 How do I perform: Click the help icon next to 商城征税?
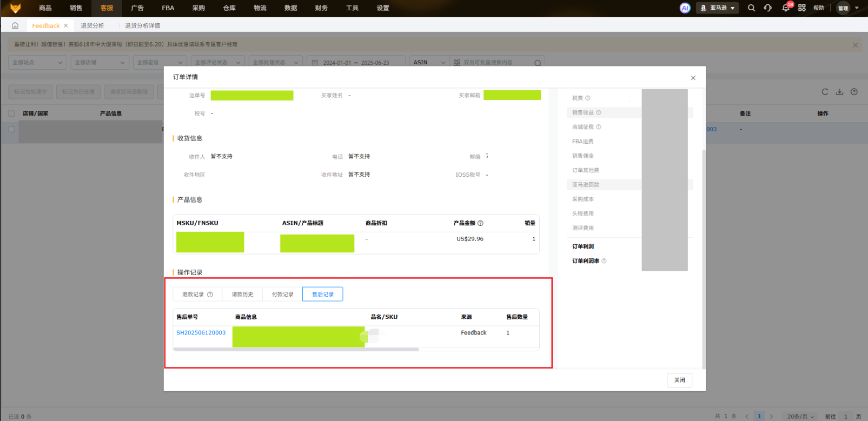pyautogui.click(x=599, y=127)
